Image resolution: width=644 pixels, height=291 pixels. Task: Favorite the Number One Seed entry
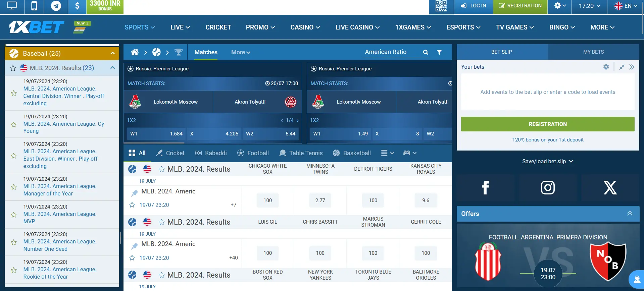click(14, 242)
